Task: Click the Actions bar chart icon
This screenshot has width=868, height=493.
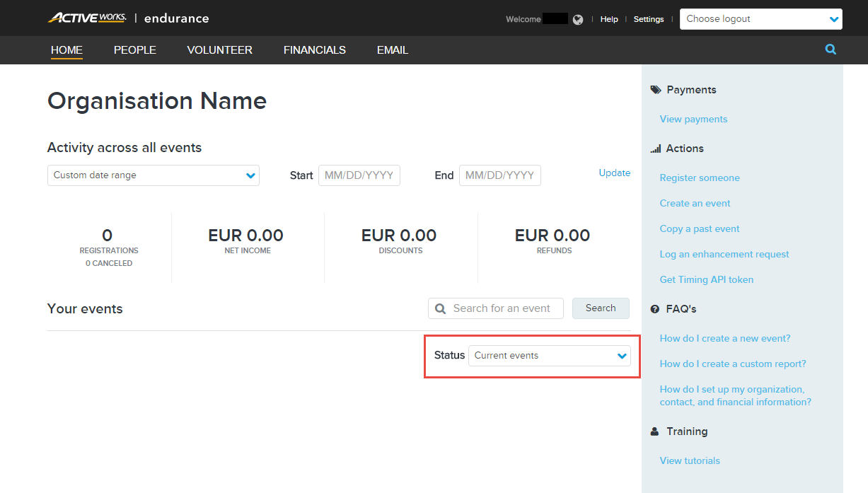Action: coord(655,149)
